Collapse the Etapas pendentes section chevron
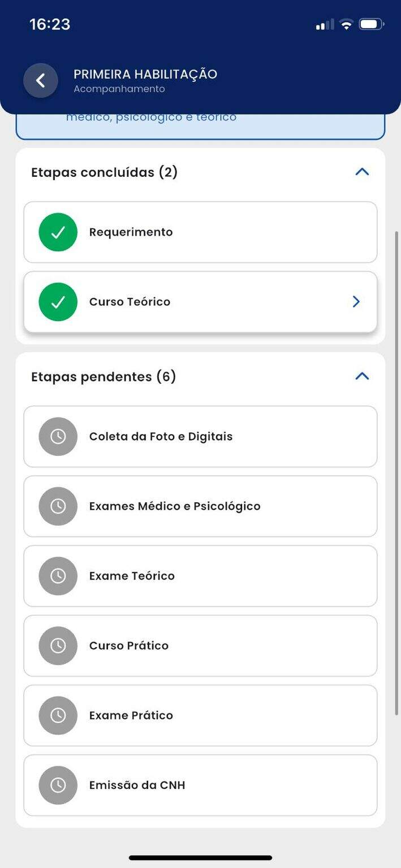Viewport: 401px width, 868px height. click(362, 376)
